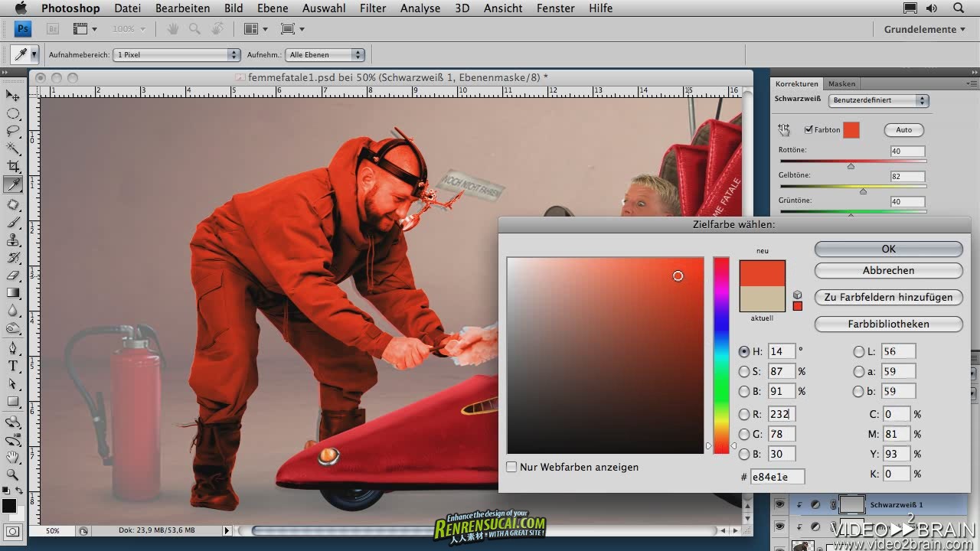Select the History Brush tool

[13, 257]
